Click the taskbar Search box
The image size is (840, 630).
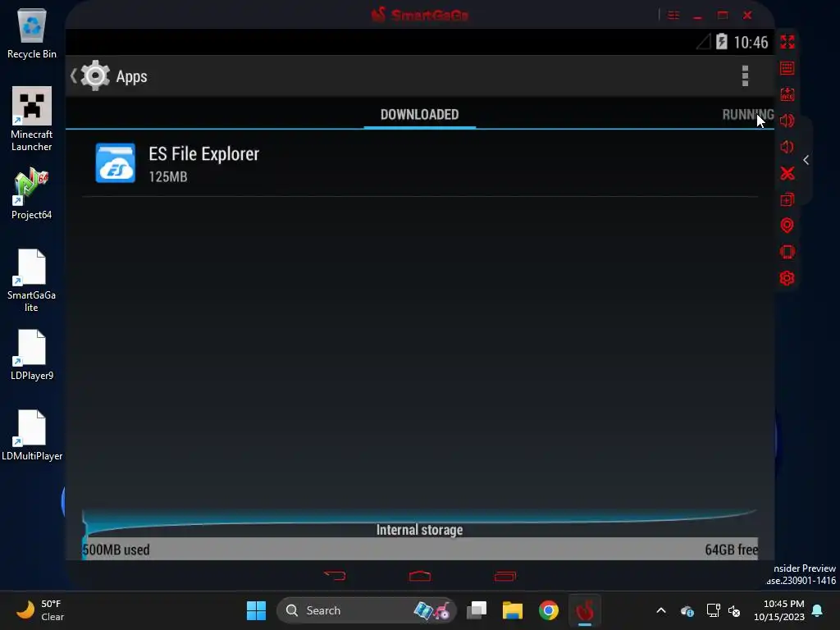click(x=367, y=610)
